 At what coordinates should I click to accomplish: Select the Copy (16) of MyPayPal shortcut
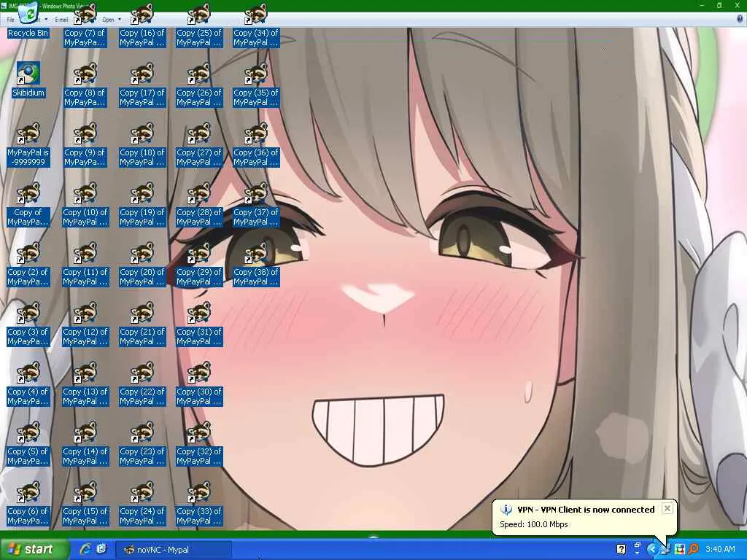(x=142, y=25)
